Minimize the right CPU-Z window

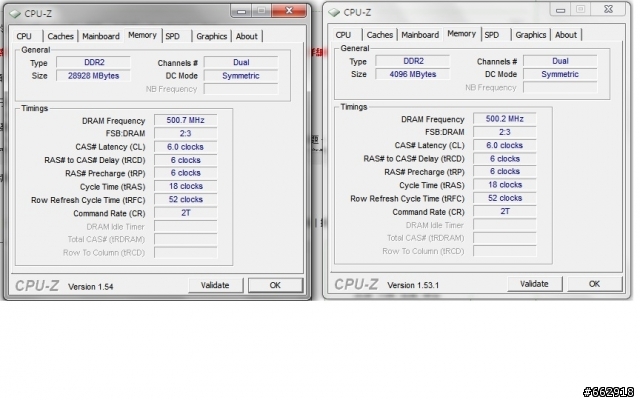point(560,10)
